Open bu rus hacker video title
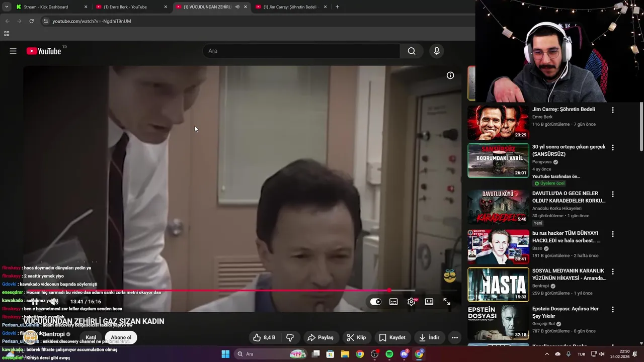This screenshot has width=644, height=362. tap(567, 237)
